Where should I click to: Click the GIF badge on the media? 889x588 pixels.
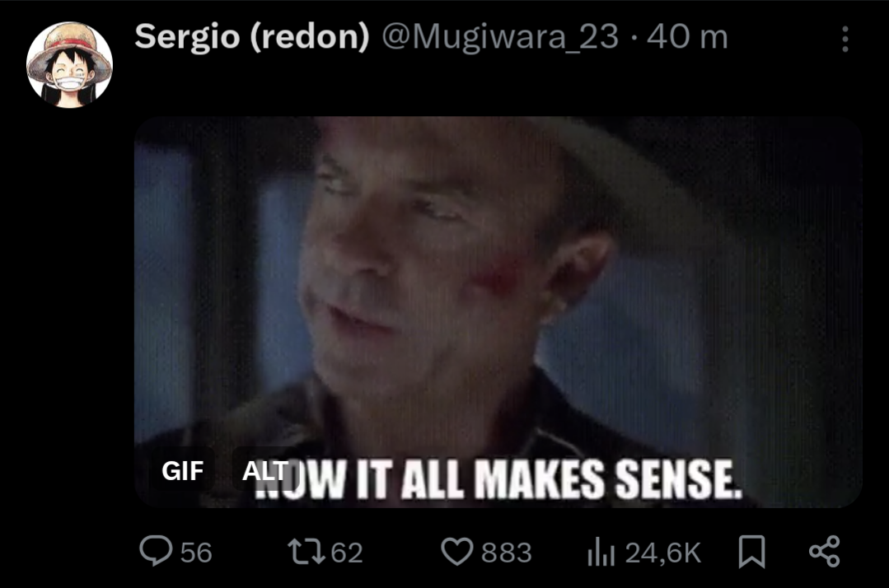[x=183, y=470]
